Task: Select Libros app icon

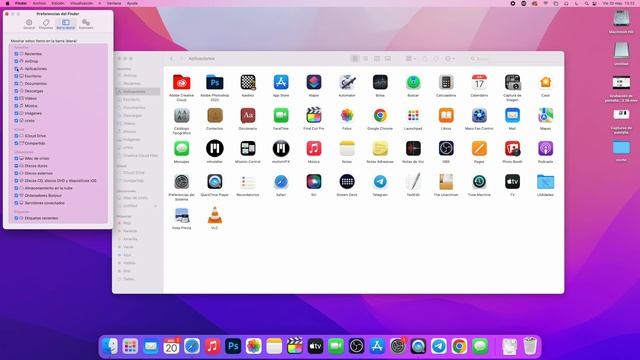Action: (x=446, y=116)
